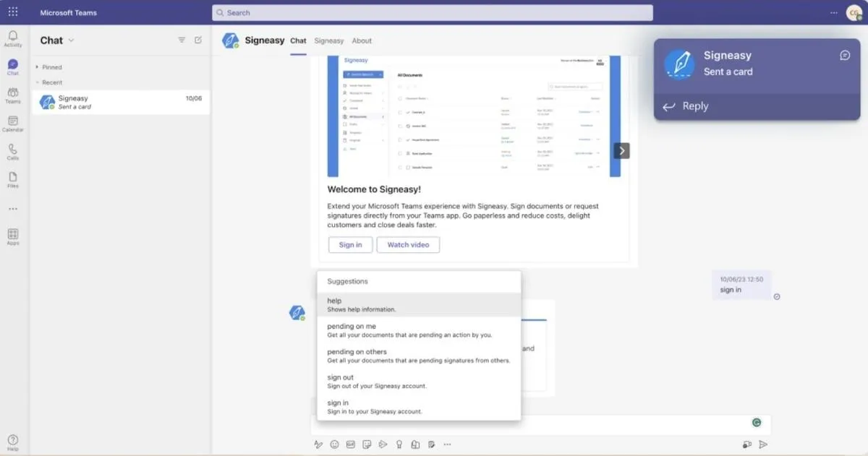Click the video clip icon beside send
Screen dimensions: 868x456
[746, 444]
